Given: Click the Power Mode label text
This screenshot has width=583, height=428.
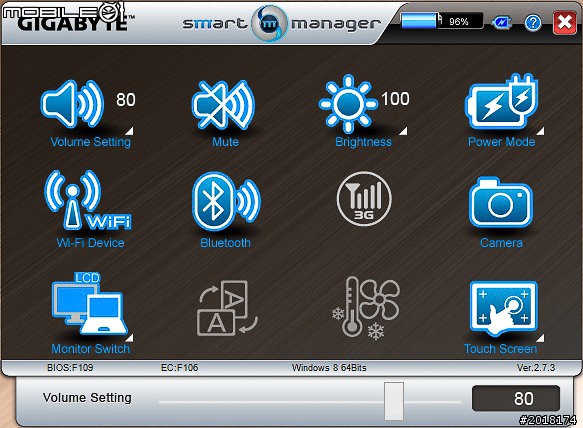Looking at the screenshot, I should [501, 142].
